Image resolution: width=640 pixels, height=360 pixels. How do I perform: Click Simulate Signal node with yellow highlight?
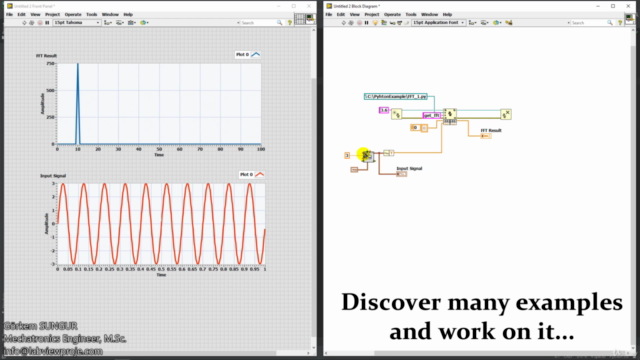(367, 156)
